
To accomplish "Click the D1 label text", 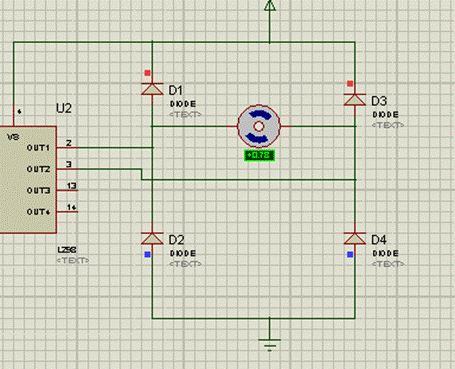I will pos(176,90).
